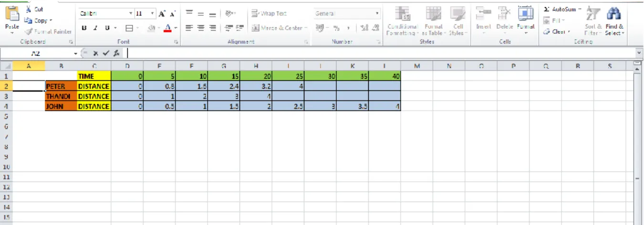Middle align cell contents
This screenshot has height=225, width=644.
coord(200,14)
